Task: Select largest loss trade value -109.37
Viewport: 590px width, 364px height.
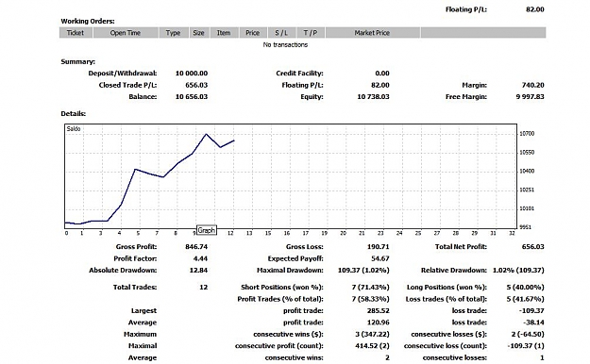Action: [x=531, y=311]
